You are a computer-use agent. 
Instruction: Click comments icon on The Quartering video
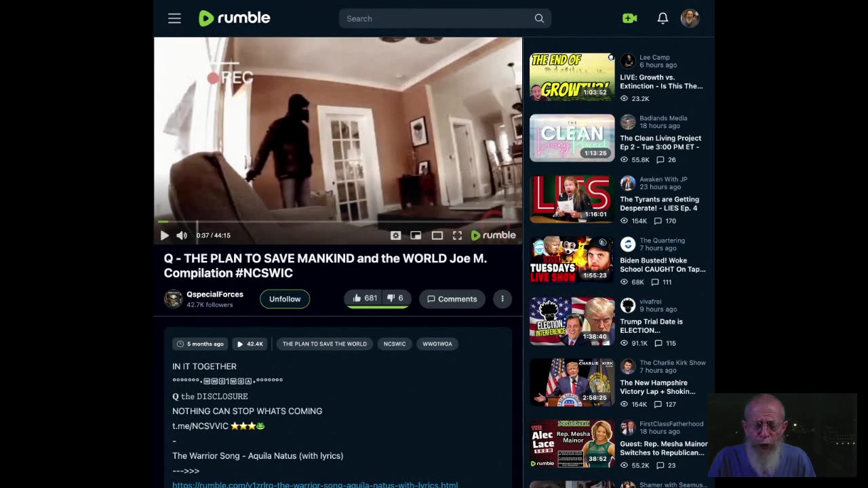click(655, 282)
